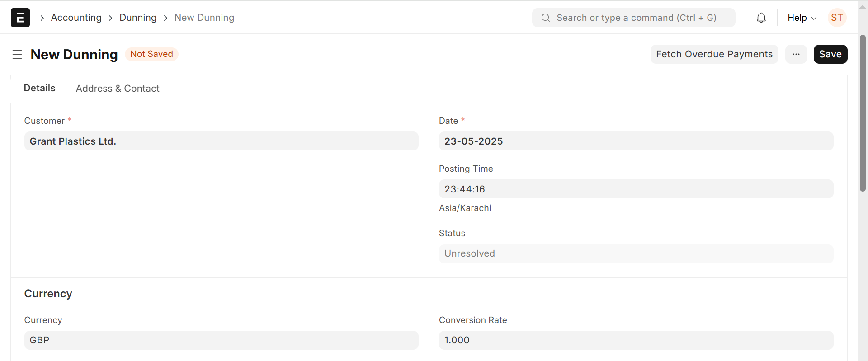This screenshot has height=361, width=868.
Task: Click the ST user avatar
Action: click(x=837, y=18)
